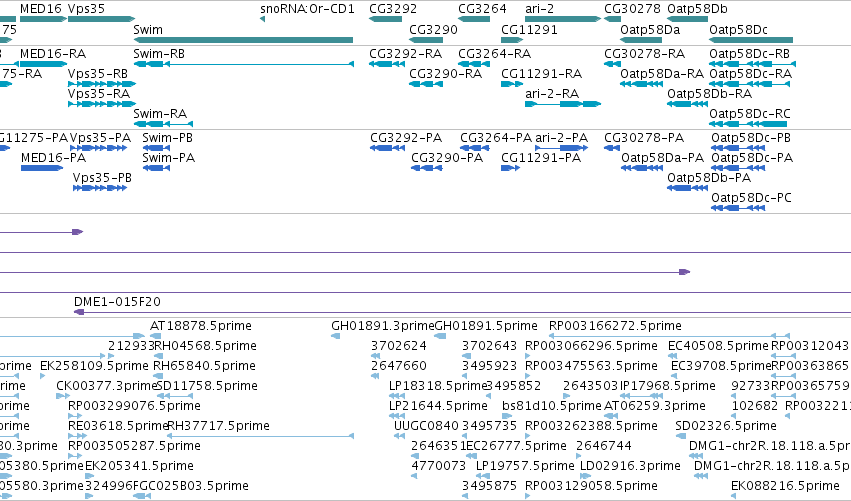Click the Oatp58Da gene label
The image size is (851, 501).
(x=650, y=29)
